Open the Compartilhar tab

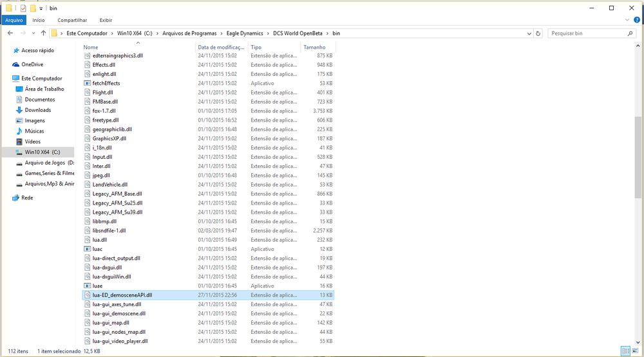pyautogui.click(x=72, y=20)
